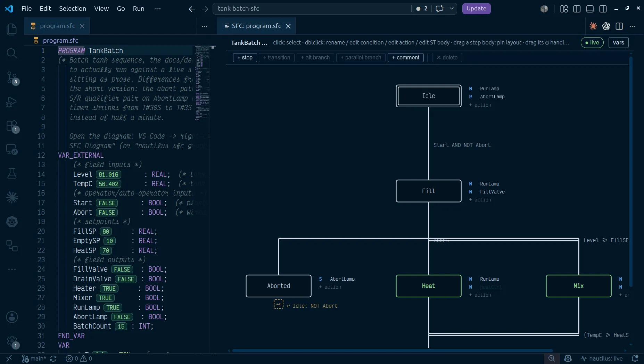Open the connected-boxes diagram view in activity bar
This screenshot has height=364, width=644.
[x=12, y=246]
